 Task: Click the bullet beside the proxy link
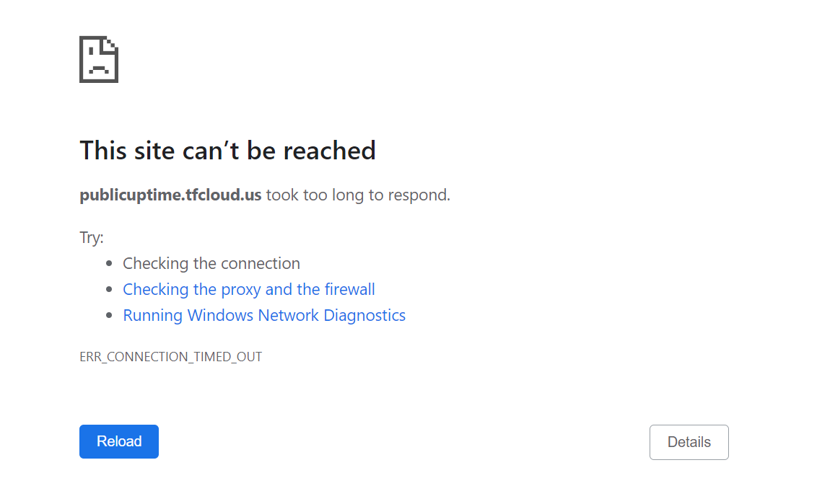coord(110,288)
